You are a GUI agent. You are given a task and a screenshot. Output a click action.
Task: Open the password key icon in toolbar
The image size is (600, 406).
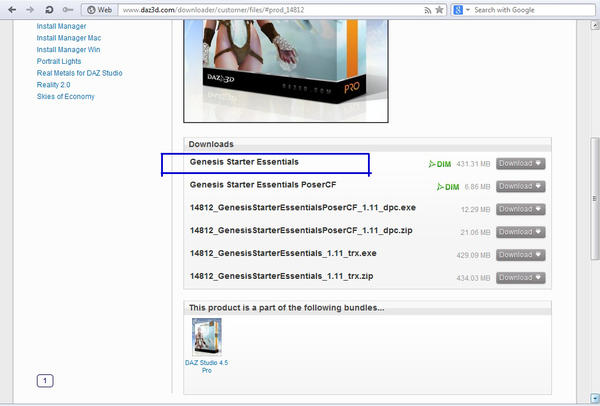(68, 10)
